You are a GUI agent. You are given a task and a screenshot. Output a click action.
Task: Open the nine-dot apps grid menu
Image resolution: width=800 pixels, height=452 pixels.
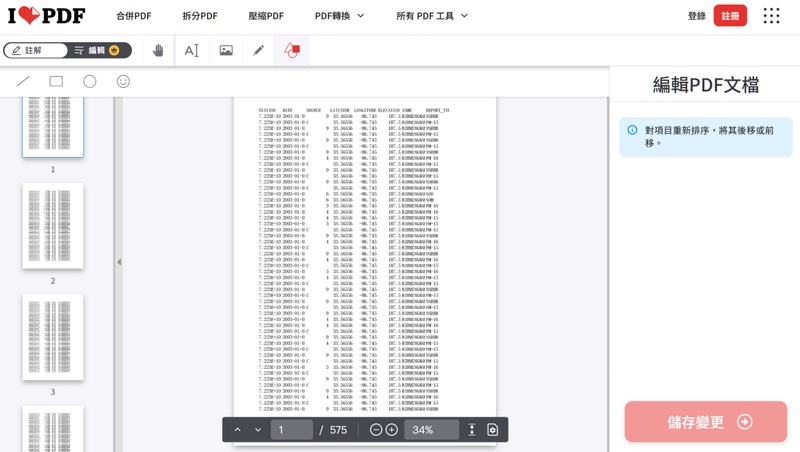(x=771, y=16)
